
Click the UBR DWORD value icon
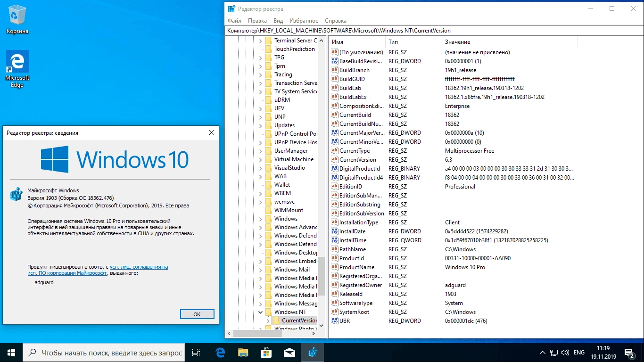click(x=335, y=321)
